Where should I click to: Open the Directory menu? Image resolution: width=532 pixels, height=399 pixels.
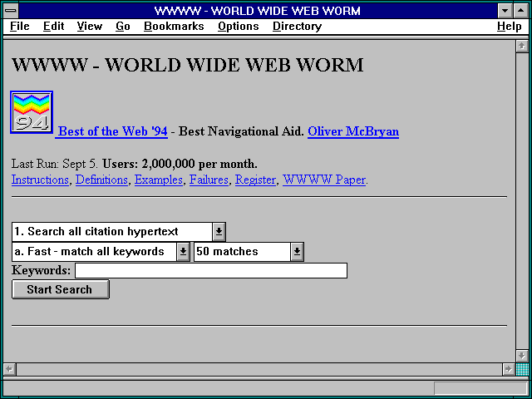(x=298, y=26)
